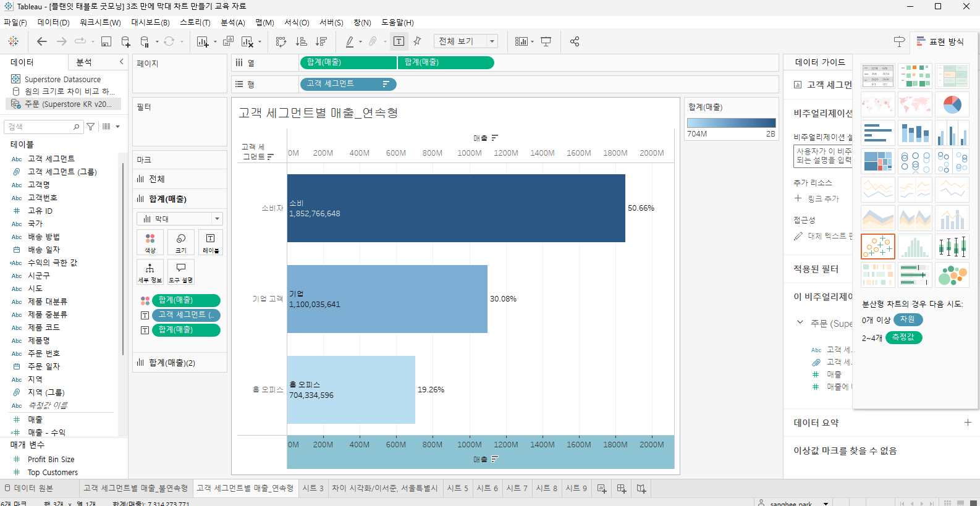
Task: Open data pane view options dropdown arrow
Action: pyautogui.click(x=117, y=127)
